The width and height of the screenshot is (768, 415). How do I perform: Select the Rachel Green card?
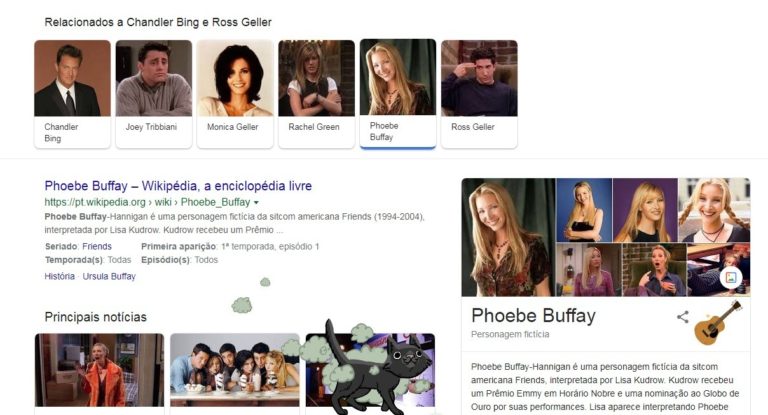316,94
